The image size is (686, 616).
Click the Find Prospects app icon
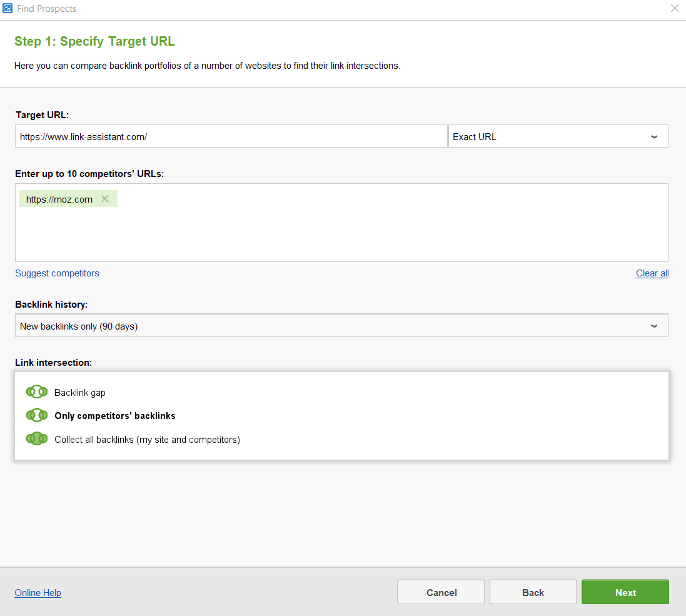point(8,8)
